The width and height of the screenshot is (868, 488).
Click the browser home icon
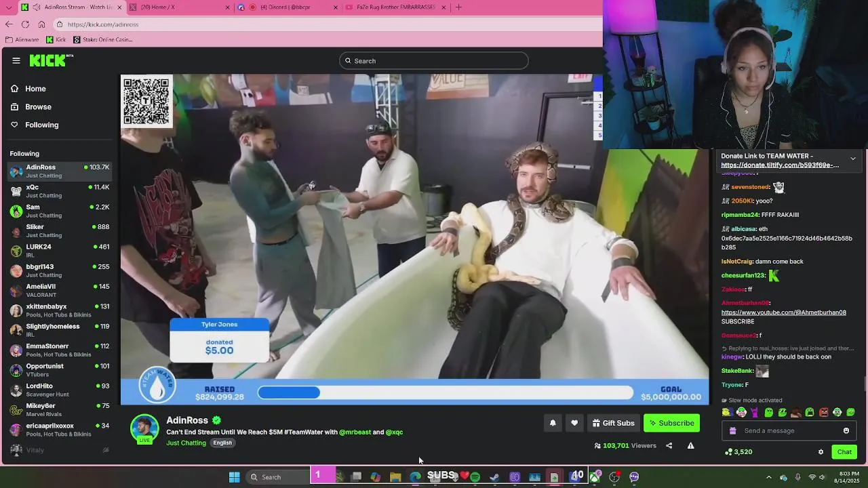click(x=41, y=24)
